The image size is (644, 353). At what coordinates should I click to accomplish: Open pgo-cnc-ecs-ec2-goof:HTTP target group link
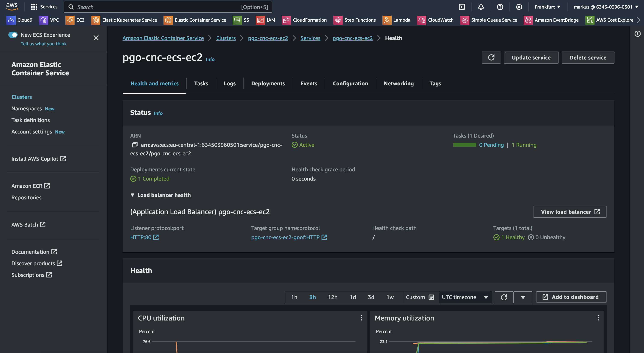pos(289,237)
